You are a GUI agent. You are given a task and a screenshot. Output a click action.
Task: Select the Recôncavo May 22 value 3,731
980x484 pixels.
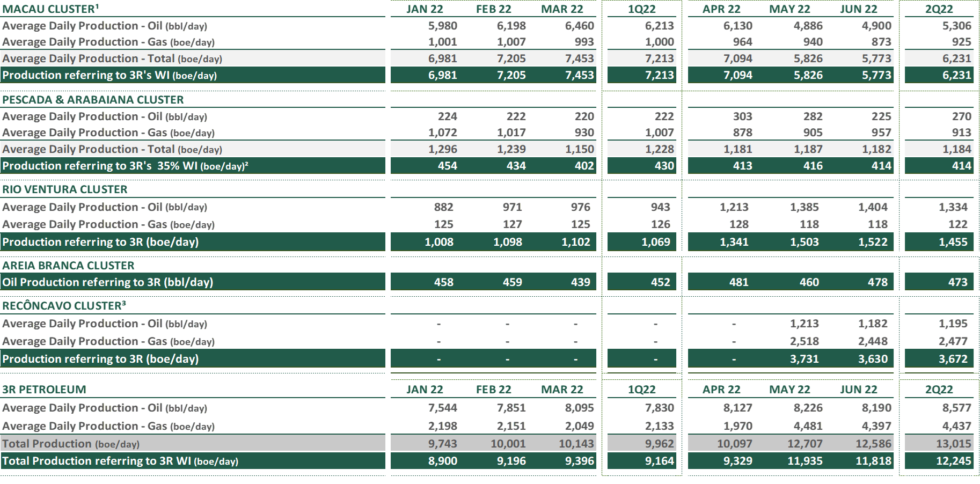point(804,359)
